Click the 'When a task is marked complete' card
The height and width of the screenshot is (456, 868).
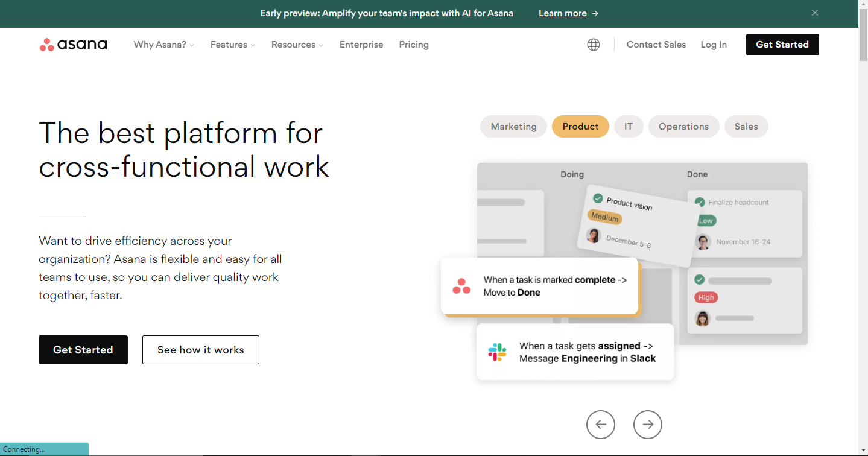pos(540,287)
